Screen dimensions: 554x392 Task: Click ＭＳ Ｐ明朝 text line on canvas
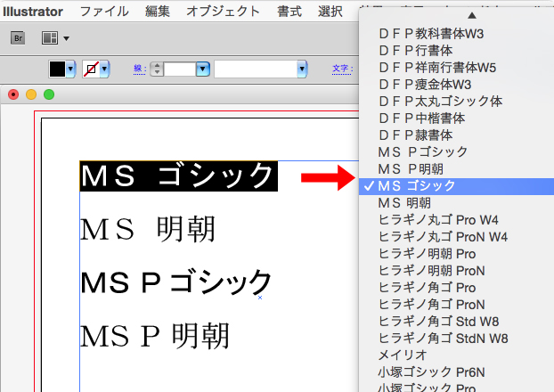pyautogui.click(x=155, y=336)
